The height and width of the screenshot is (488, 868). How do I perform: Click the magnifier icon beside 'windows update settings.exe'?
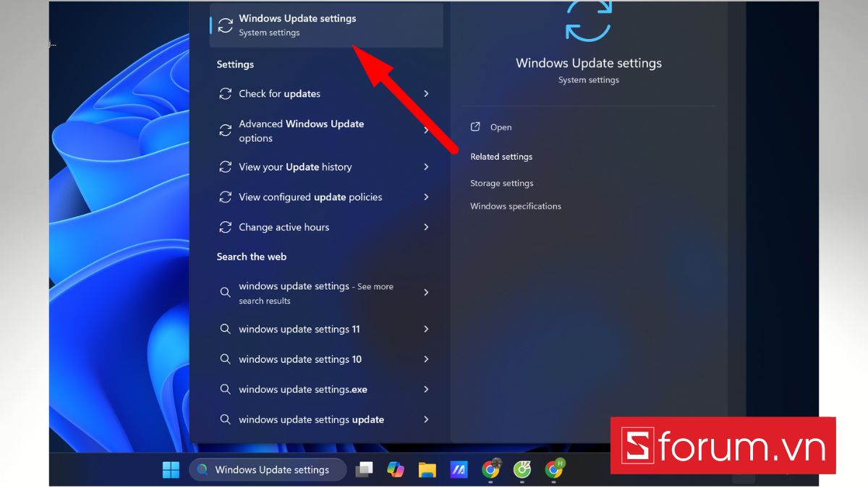tap(225, 390)
